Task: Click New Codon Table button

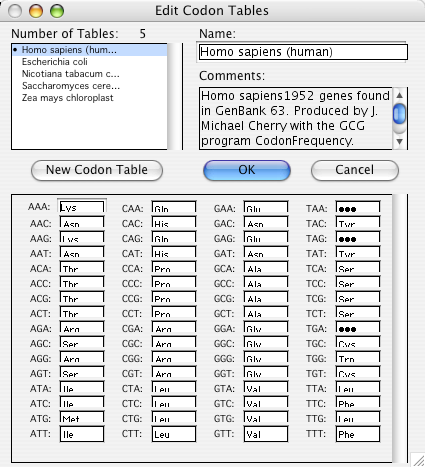Action: tap(97, 170)
